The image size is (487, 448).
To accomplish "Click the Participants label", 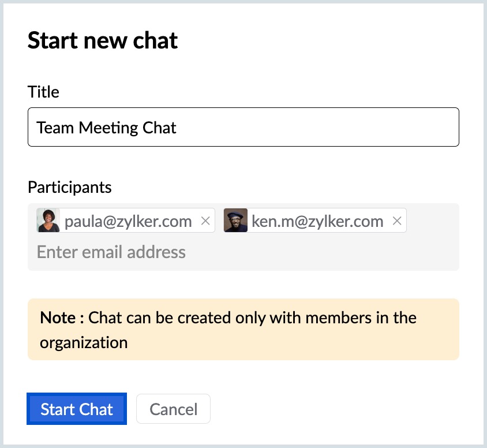I will (x=70, y=187).
